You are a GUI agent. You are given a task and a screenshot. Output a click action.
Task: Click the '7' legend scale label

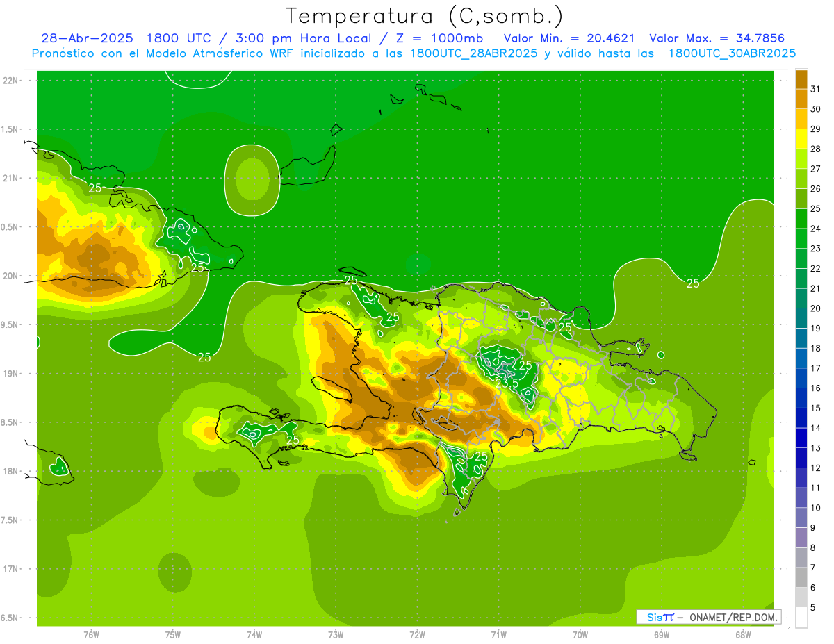pos(813,568)
